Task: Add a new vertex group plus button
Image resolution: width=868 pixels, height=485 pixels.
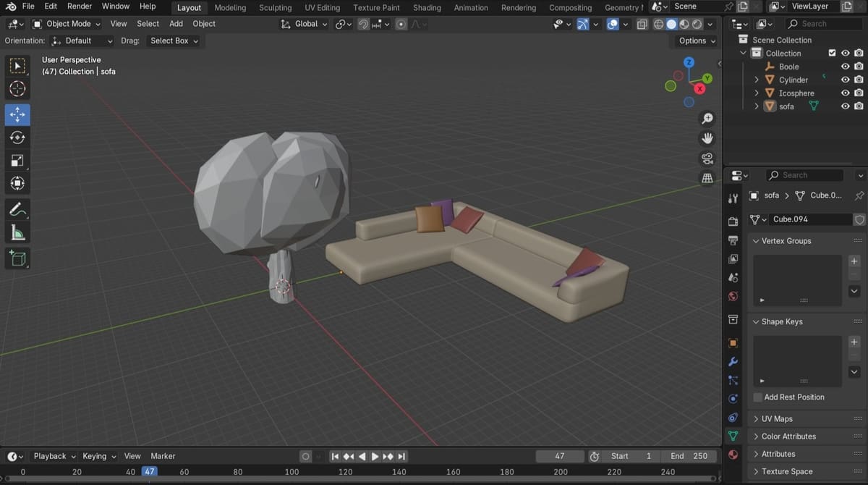Action: [x=854, y=261]
